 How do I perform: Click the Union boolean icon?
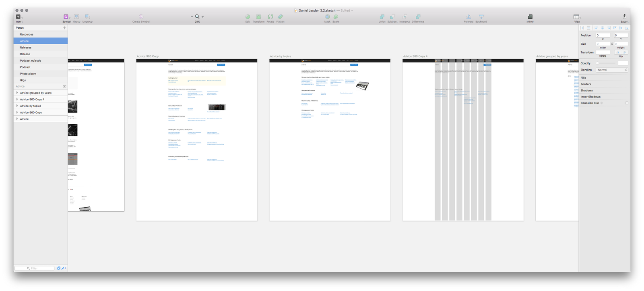(382, 17)
